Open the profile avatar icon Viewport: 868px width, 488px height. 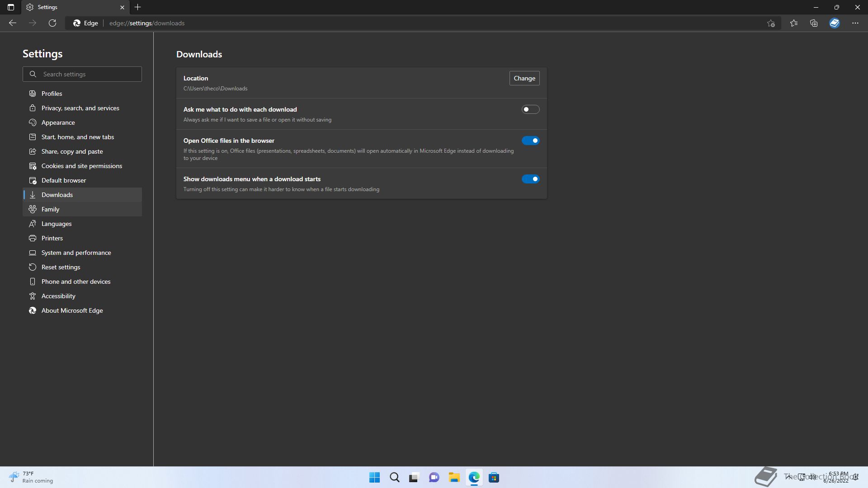(x=834, y=23)
